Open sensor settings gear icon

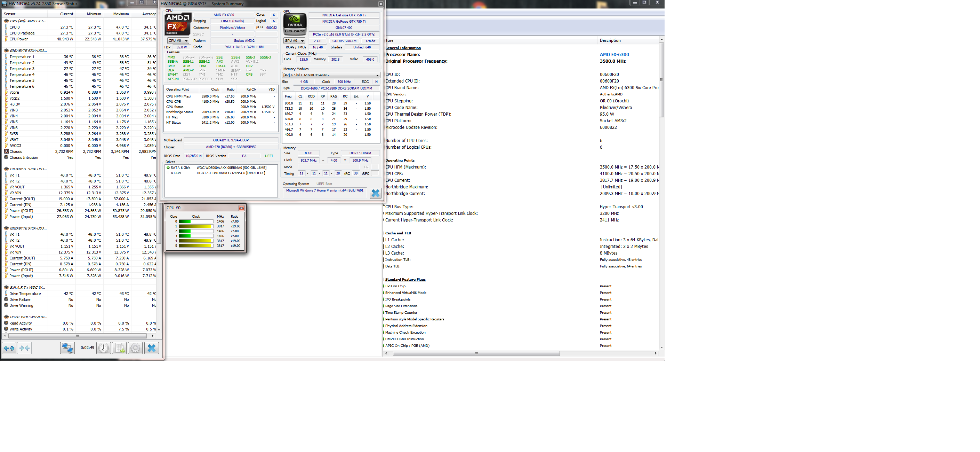[x=135, y=348]
